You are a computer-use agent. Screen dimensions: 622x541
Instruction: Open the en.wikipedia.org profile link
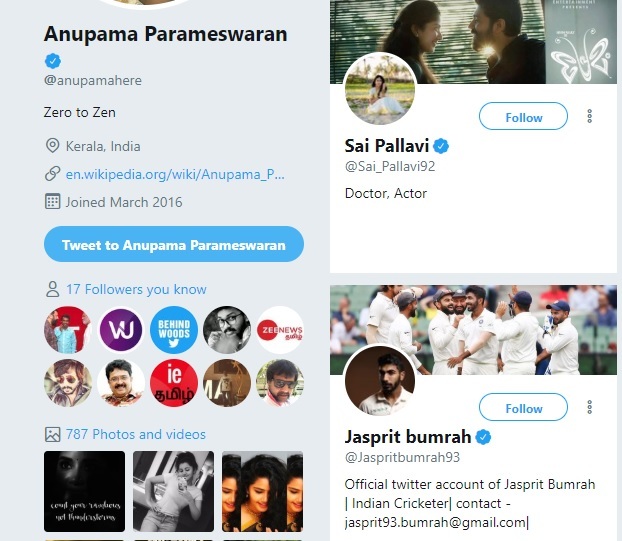(175, 174)
